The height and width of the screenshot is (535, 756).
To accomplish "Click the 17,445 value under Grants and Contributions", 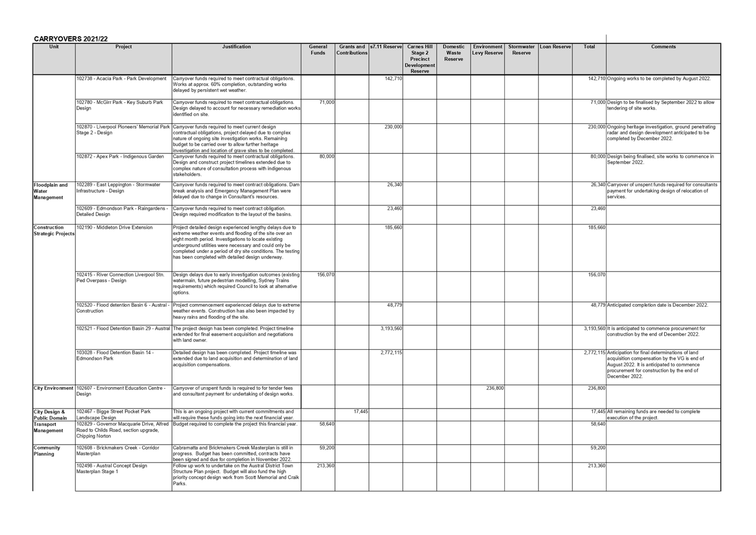I will (361, 412).
